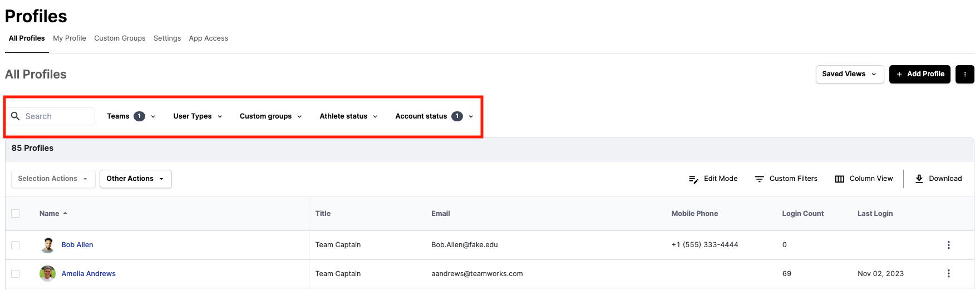The image size is (980, 290).
Task: Click the Login Count column header
Action: [802, 214]
